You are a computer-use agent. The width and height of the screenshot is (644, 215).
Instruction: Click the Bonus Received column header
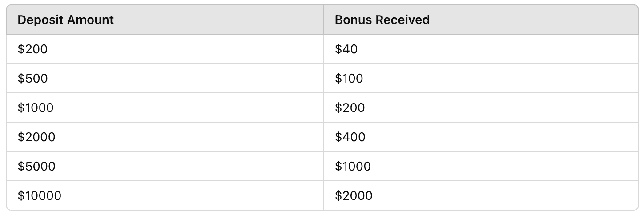(x=382, y=20)
